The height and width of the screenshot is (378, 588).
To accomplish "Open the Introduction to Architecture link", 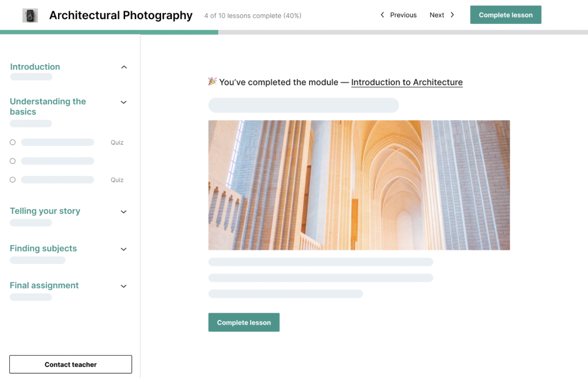I will coord(407,82).
